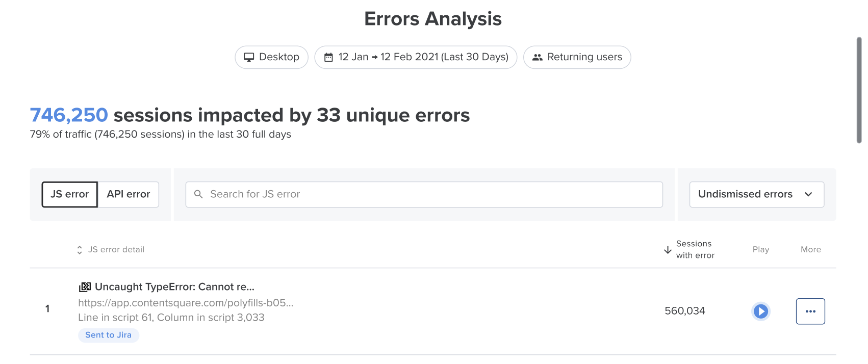
Task: Open the date range selector 12 Jan–12 Feb
Action: tap(416, 57)
